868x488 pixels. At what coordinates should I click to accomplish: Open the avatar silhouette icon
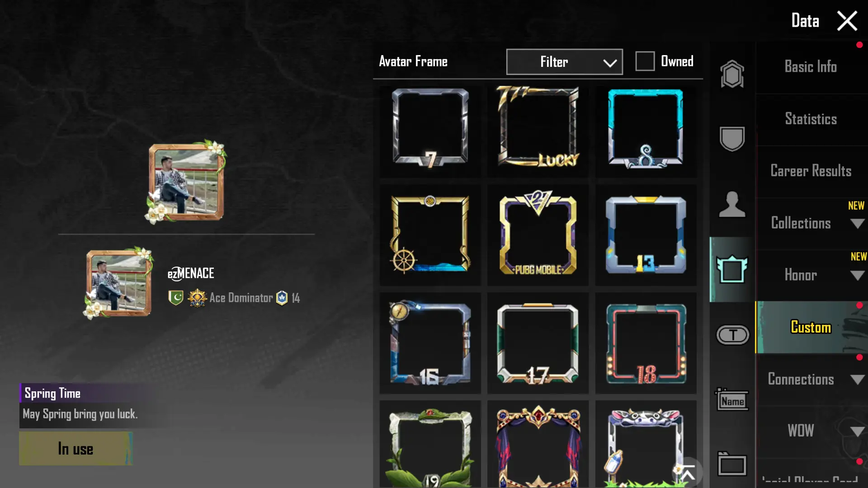732,204
